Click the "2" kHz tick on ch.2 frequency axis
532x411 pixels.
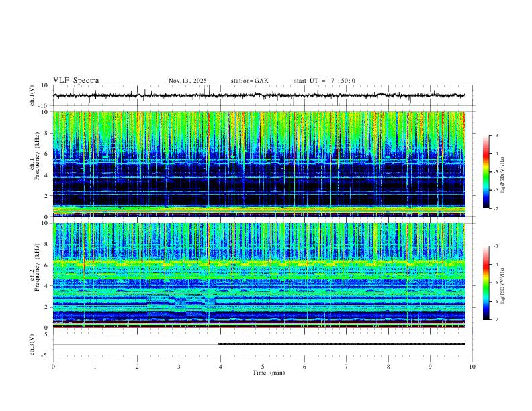coord(46,307)
